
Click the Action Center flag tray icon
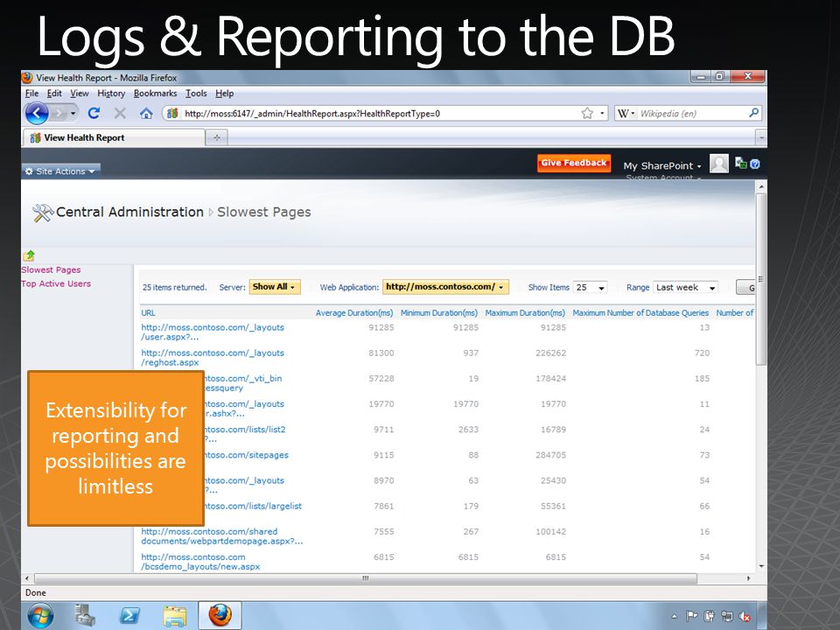coord(691,616)
